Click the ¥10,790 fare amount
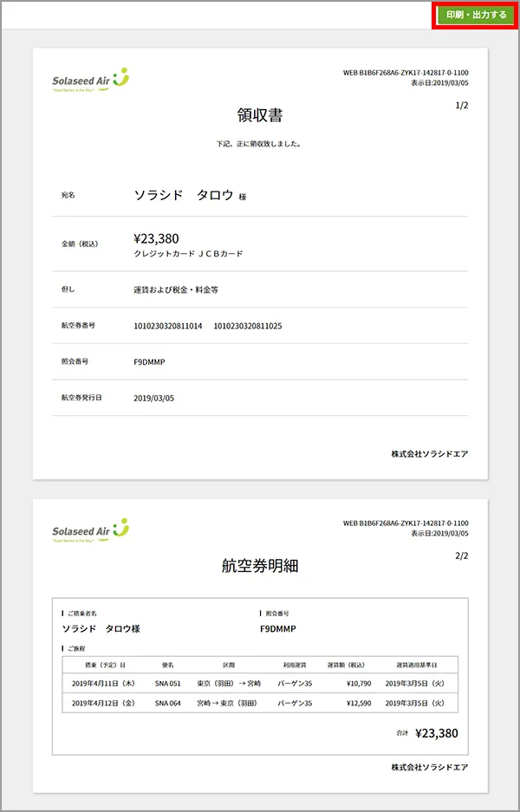The width and height of the screenshot is (520, 812). [358, 683]
